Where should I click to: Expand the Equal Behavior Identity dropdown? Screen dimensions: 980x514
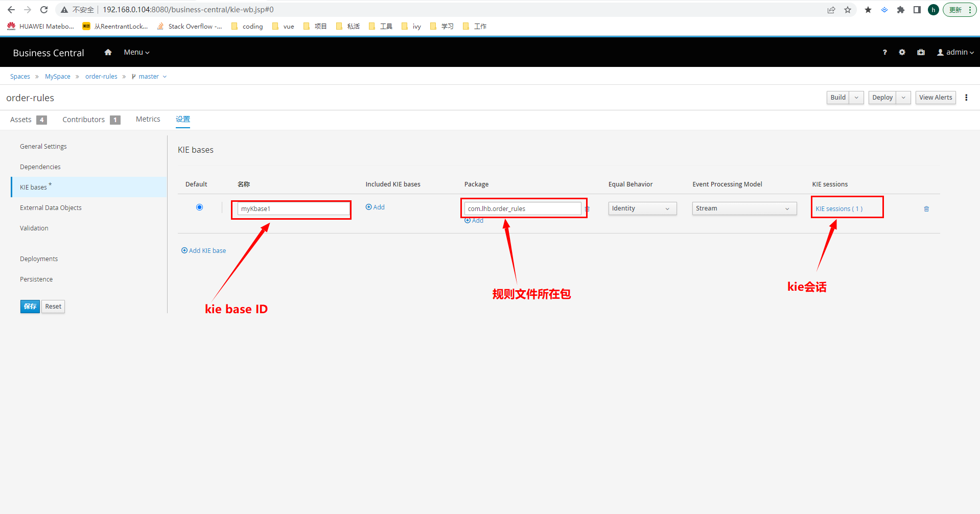642,208
